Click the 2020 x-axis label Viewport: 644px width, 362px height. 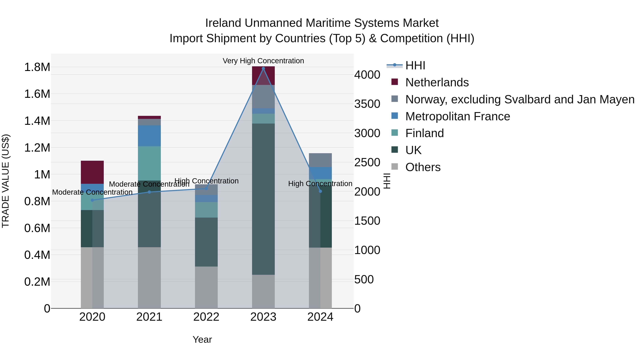click(92, 317)
